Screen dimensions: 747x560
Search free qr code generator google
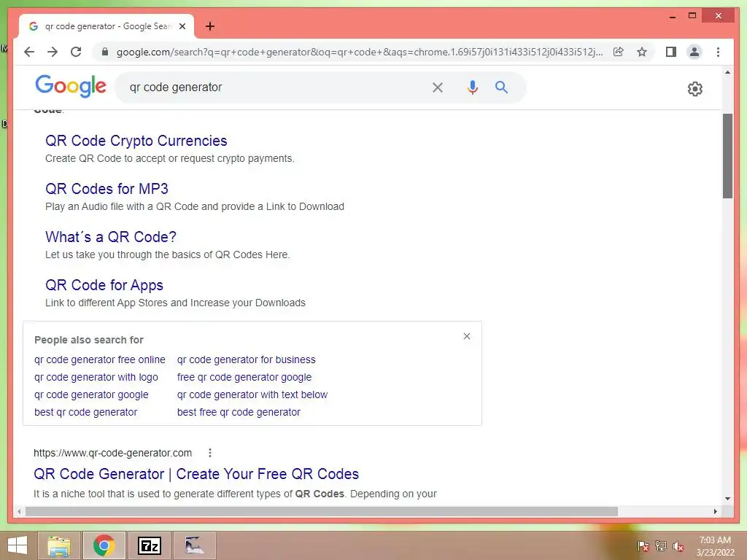click(x=244, y=377)
